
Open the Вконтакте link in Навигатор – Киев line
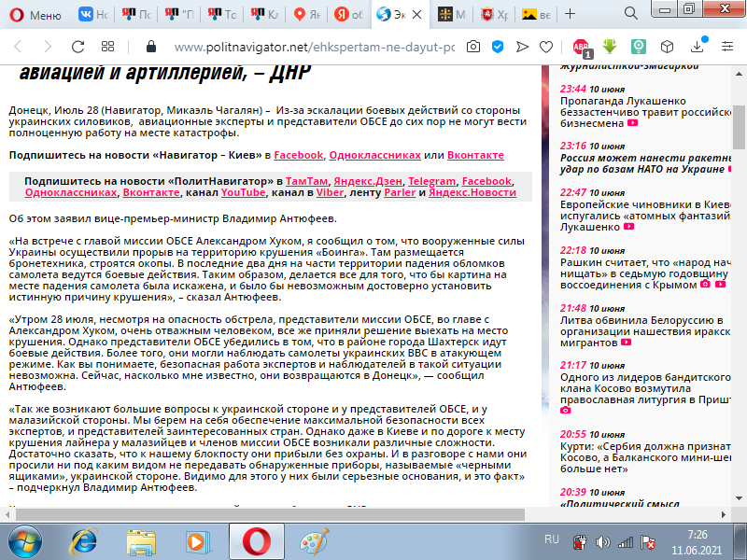pos(475,155)
